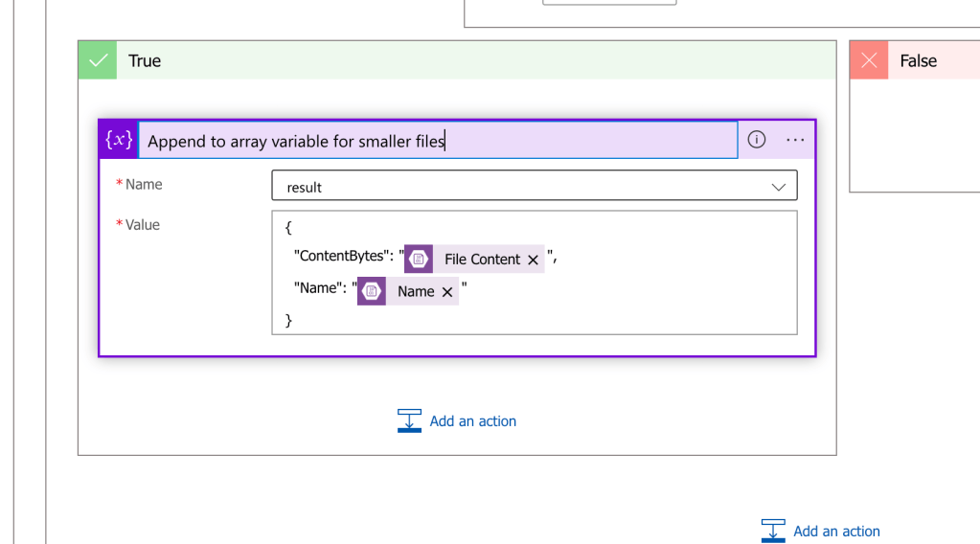Image resolution: width=980 pixels, height=544 pixels.
Task: Select the True branch header label
Action: (145, 60)
